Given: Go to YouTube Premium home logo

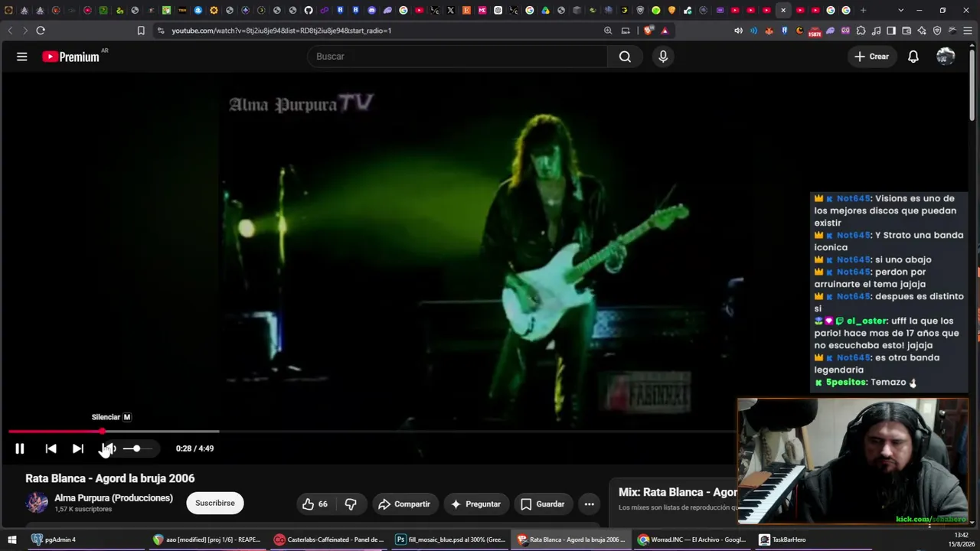Looking at the screenshot, I should pos(71,57).
